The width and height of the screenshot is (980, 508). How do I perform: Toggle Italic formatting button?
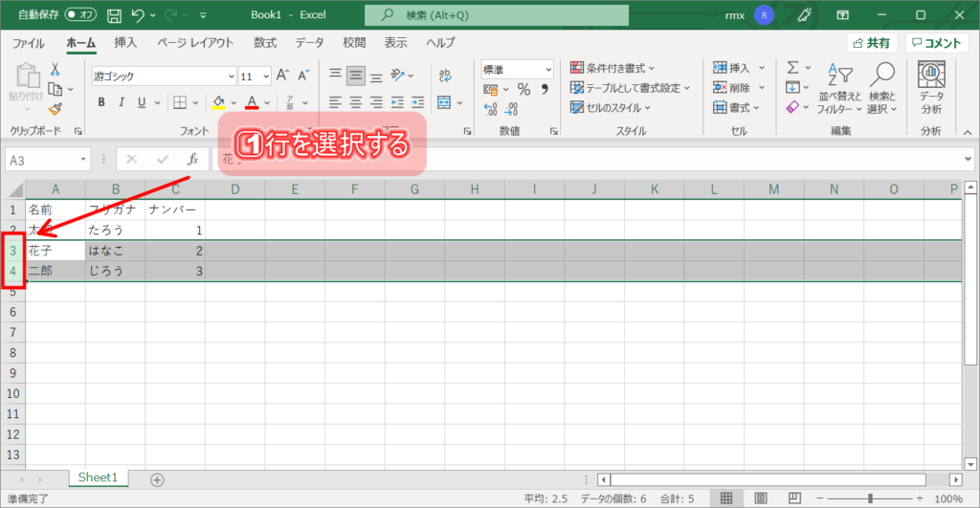coord(122,103)
